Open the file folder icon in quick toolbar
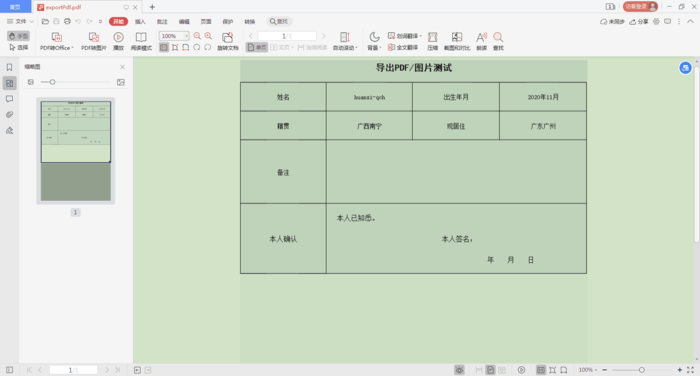 tap(45, 21)
